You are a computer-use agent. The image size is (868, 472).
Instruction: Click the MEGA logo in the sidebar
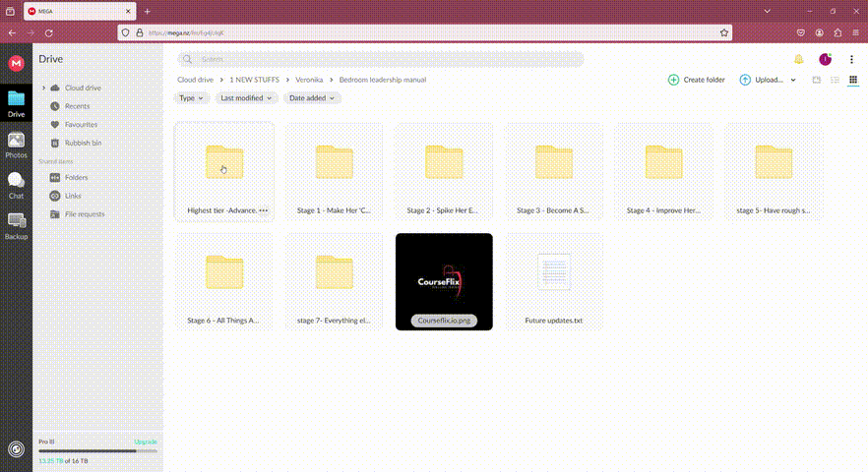coord(16,64)
